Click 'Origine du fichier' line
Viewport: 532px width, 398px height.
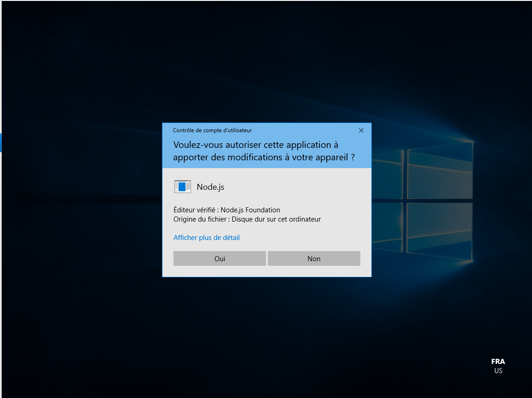pos(247,219)
